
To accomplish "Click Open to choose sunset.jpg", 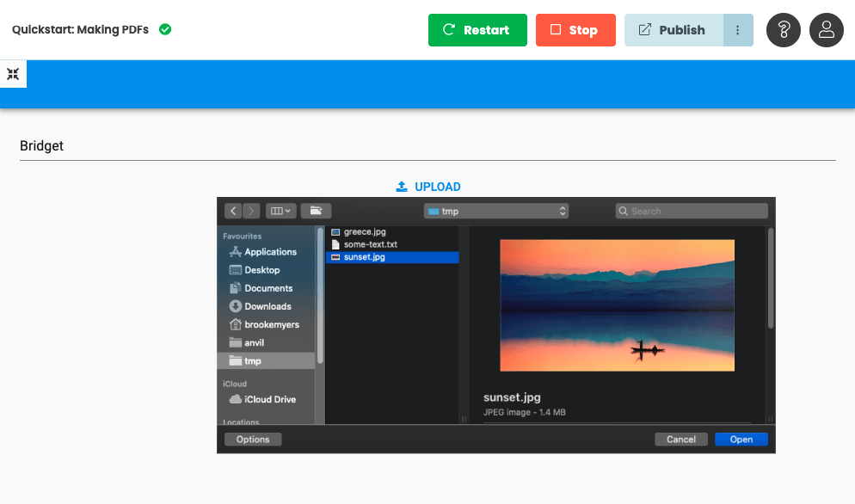I will click(741, 439).
